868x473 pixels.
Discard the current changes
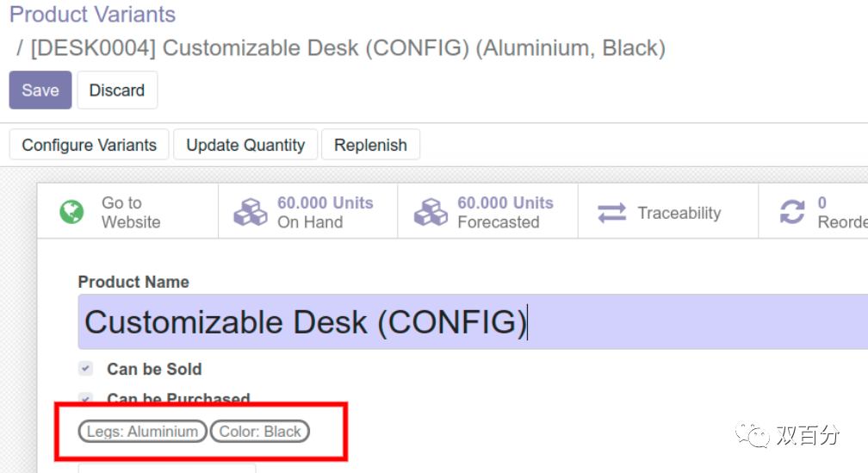(117, 90)
